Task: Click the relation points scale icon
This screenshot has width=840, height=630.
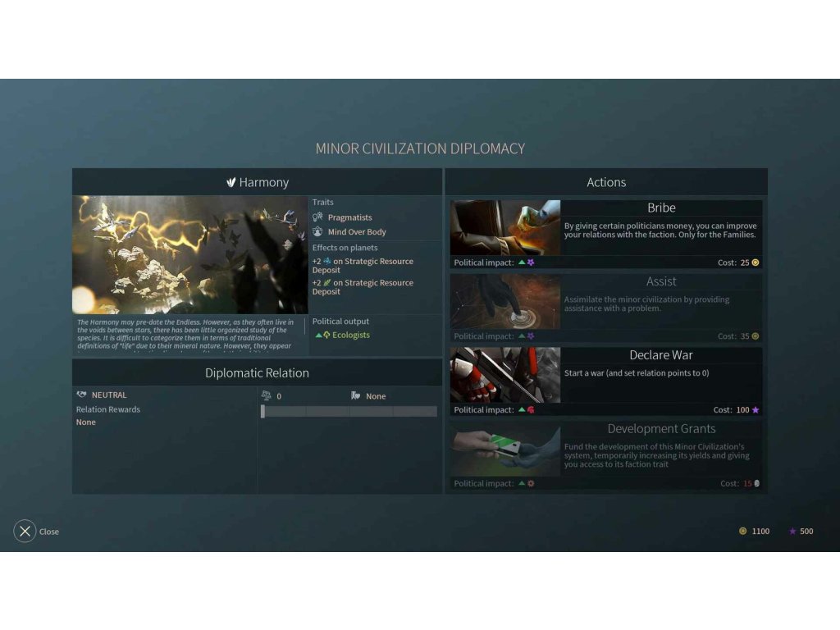Action: tap(267, 395)
